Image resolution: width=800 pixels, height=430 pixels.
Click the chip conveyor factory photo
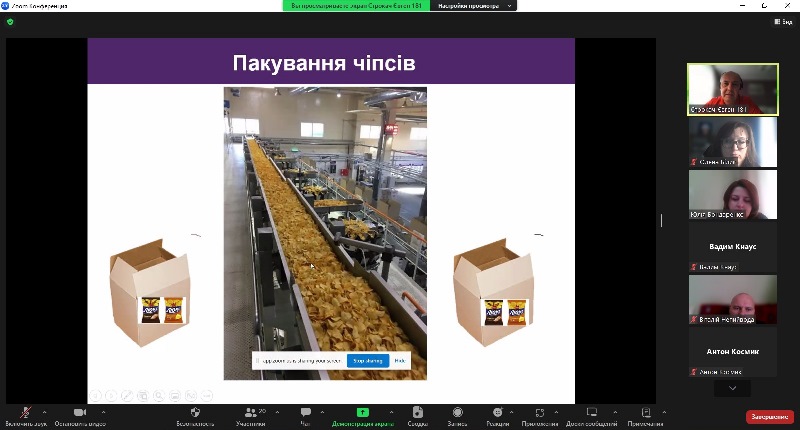coord(325,233)
